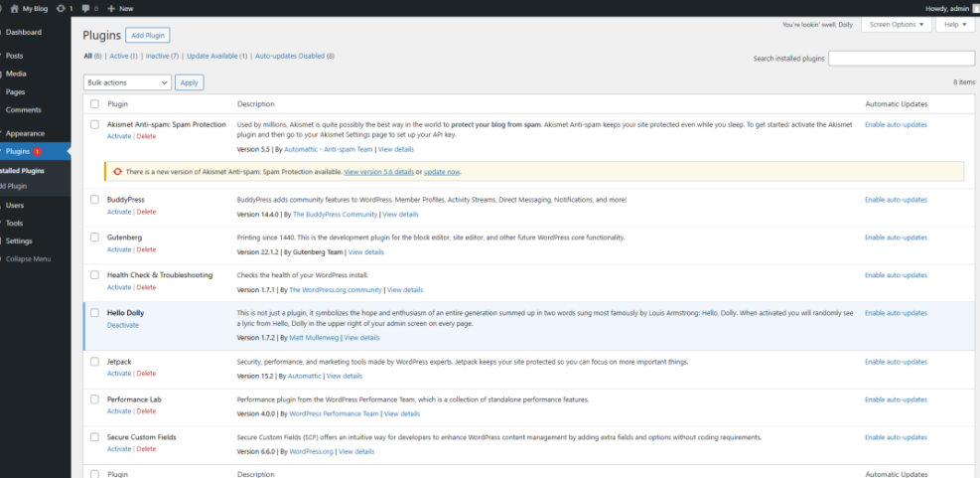Enable auto-updates for BuddyPress
Viewport: 980px width, 478px height.
tap(896, 200)
